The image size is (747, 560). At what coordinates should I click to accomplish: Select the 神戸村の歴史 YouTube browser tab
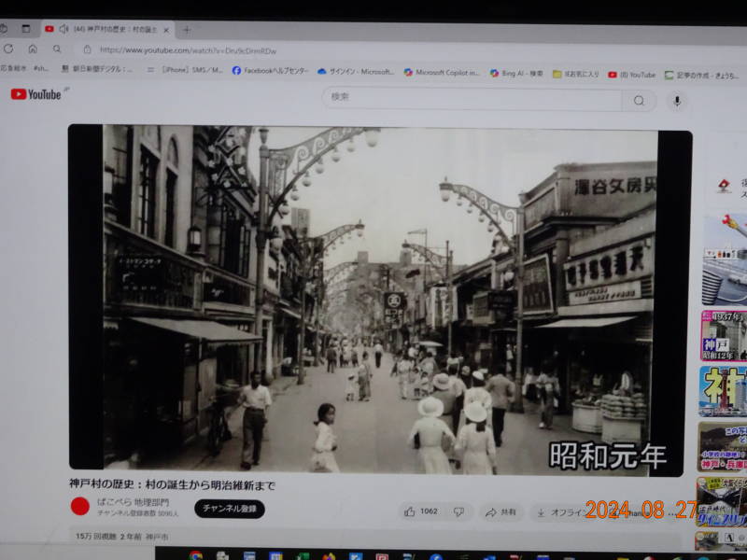107,30
